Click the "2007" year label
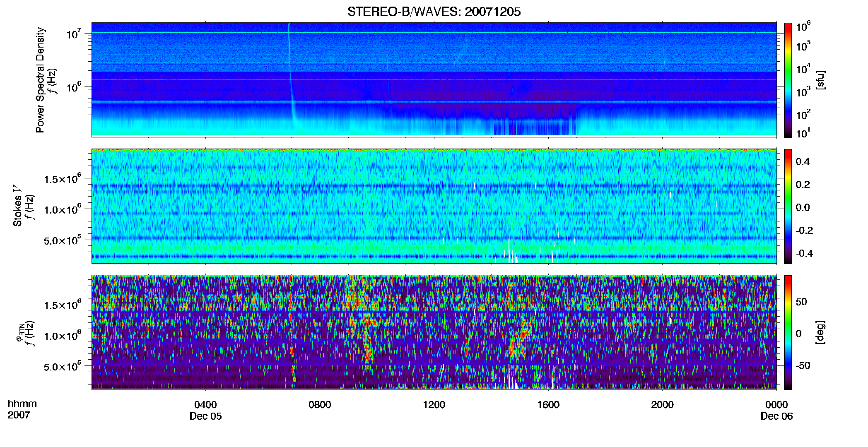Viewport: 868px width, 447px height. pyautogui.click(x=19, y=415)
